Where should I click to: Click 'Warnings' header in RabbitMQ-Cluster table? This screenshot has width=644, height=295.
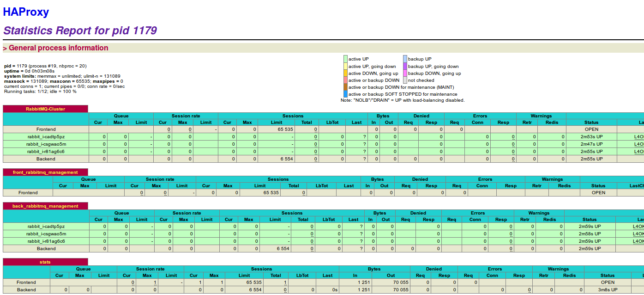pyautogui.click(x=541, y=116)
